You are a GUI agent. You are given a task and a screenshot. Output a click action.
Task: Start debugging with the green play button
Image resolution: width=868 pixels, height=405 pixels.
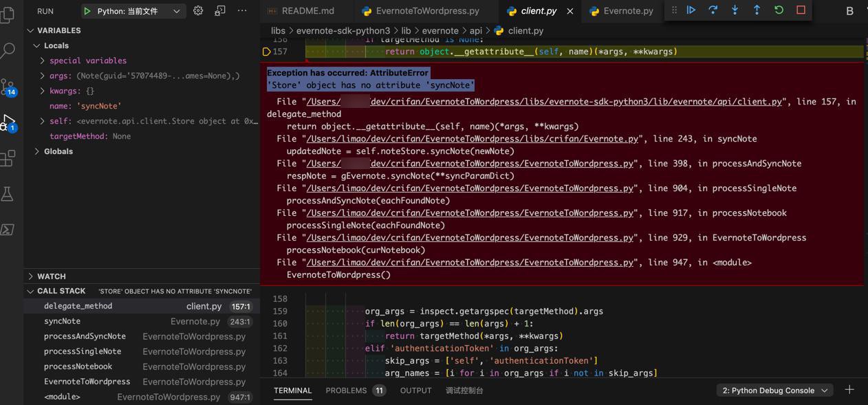pyautogui.click(x=87, y=11)
